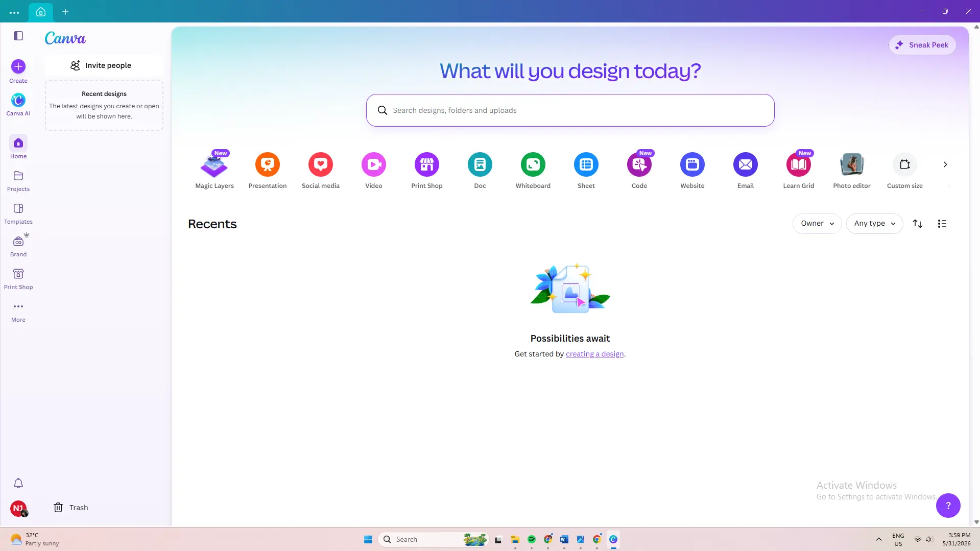
Task: Click Sneak Peek button
Action: [922, 45]
